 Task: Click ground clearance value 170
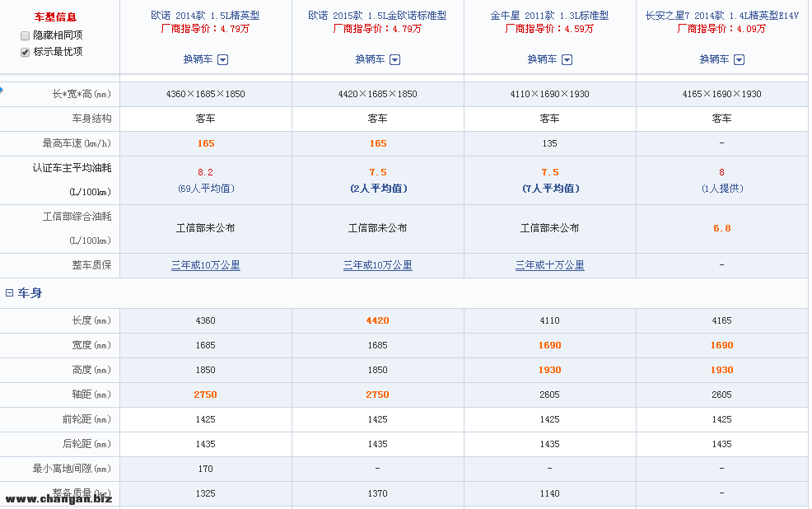(206, 469)
